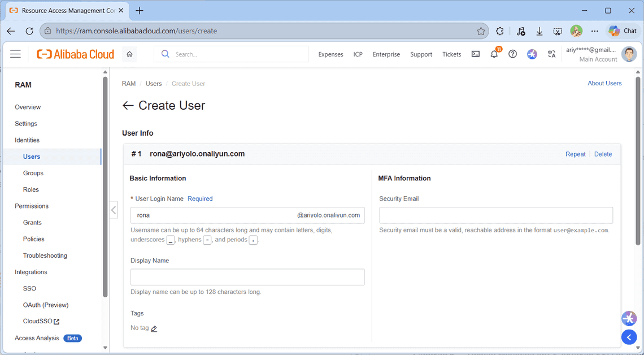Open browser downloads icon
644x355 pixels.
click(539, 31)
